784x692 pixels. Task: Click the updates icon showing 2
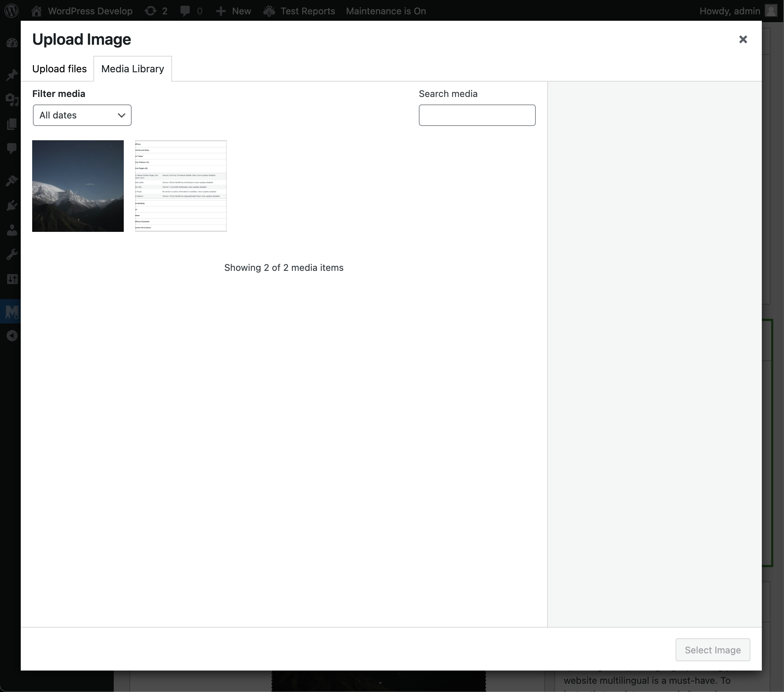(156, 11)
